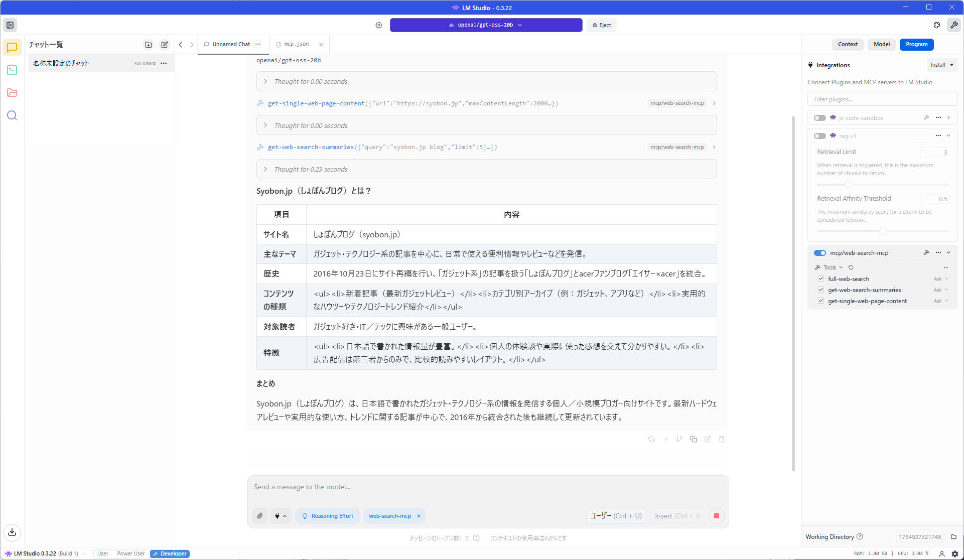The width and height of the screenshot is (964, 560).
Task: Toggle the left sidebar panel icon
Action: click(x=10, y=25)
